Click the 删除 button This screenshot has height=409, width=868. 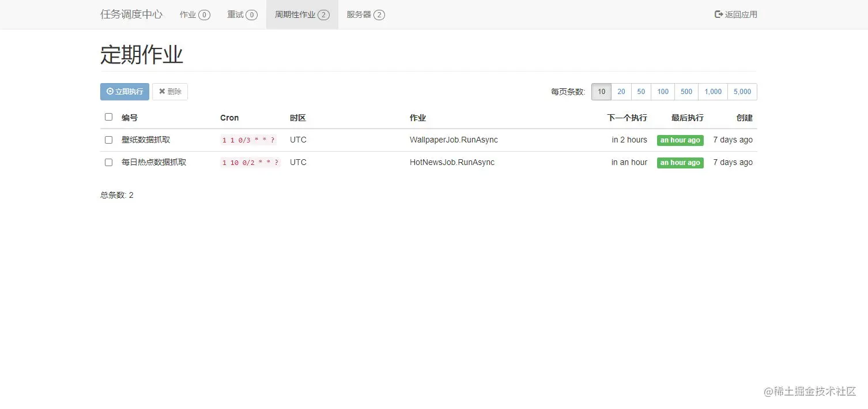(x=170, y=92)
